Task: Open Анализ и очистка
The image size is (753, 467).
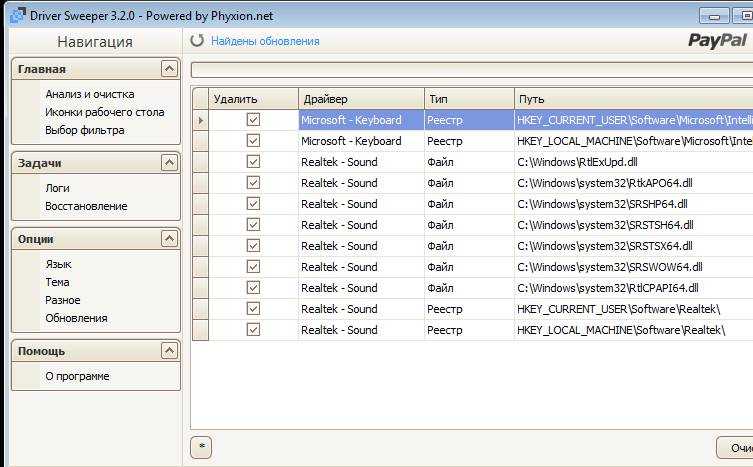Action: point(90,94)
